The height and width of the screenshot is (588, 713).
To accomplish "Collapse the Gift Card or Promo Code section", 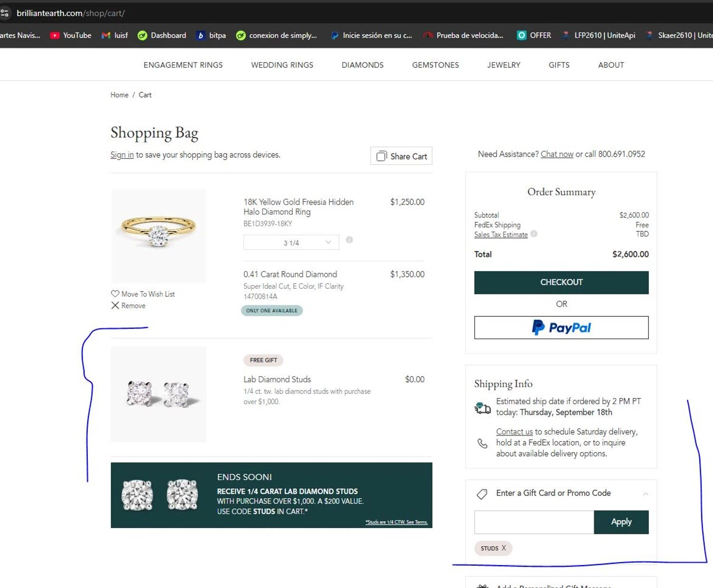I will (646, 494).
